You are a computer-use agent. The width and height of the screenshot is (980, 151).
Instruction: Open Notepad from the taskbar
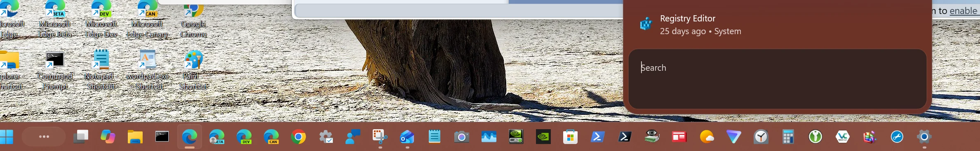point(434,137)
